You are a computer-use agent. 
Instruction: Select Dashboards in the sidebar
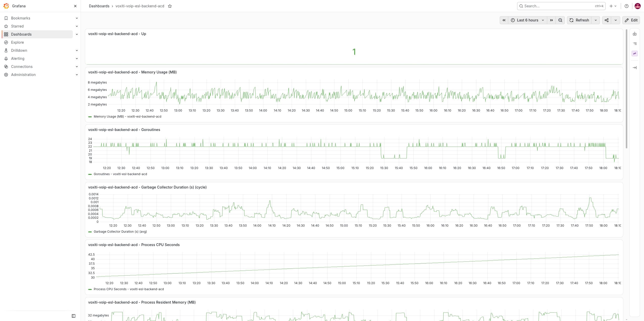click(37, 34)
